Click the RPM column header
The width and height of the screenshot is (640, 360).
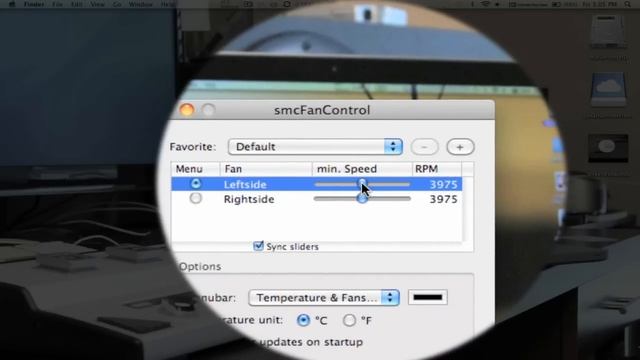click(437, 169)
